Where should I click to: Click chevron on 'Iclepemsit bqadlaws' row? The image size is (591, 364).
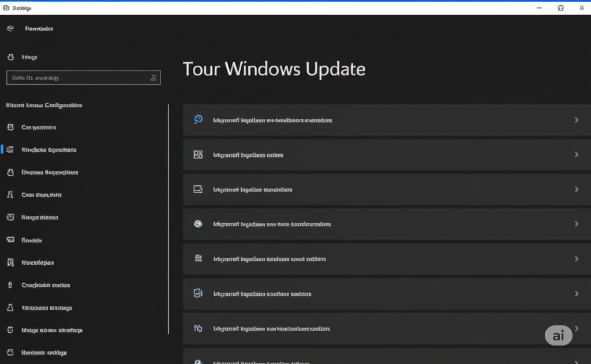click(x=577, y=224)
